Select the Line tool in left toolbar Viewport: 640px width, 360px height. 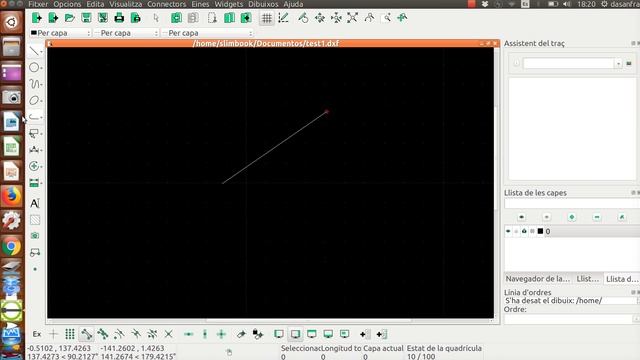pyautogui.click(x=35, y=51)
